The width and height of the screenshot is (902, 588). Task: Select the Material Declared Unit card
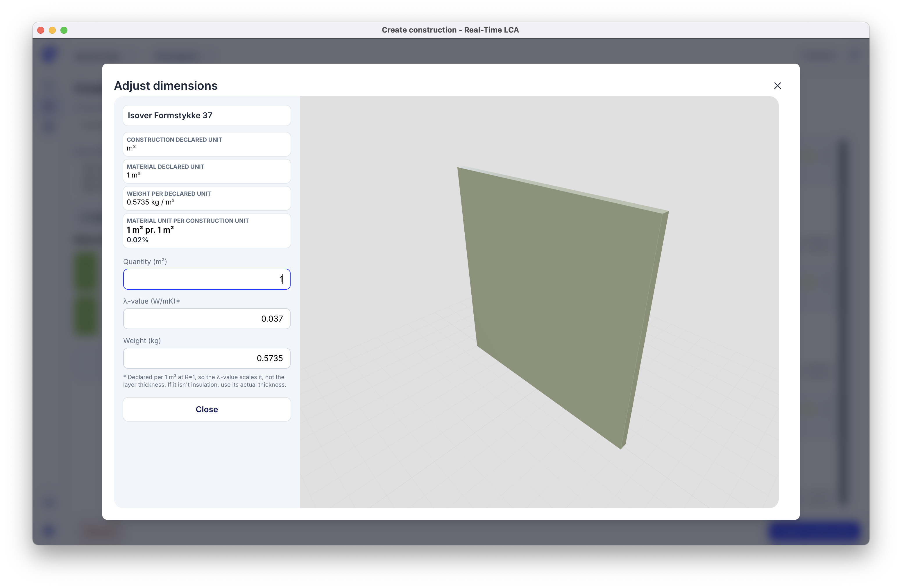[207, 171]
